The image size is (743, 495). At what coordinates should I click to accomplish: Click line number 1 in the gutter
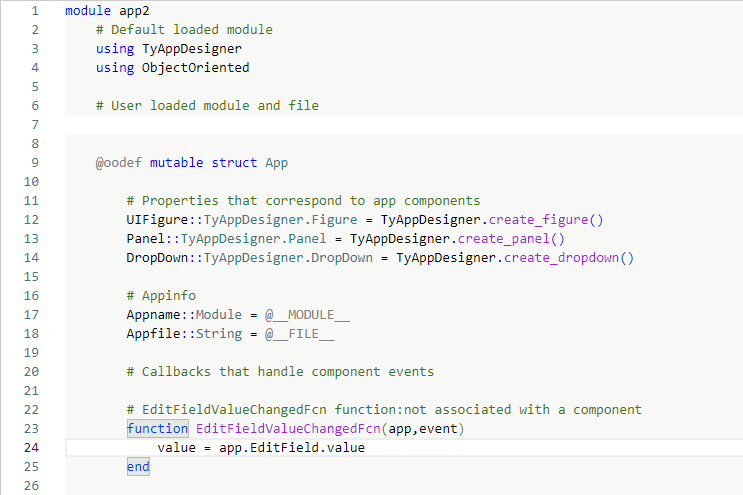point(35,11)
